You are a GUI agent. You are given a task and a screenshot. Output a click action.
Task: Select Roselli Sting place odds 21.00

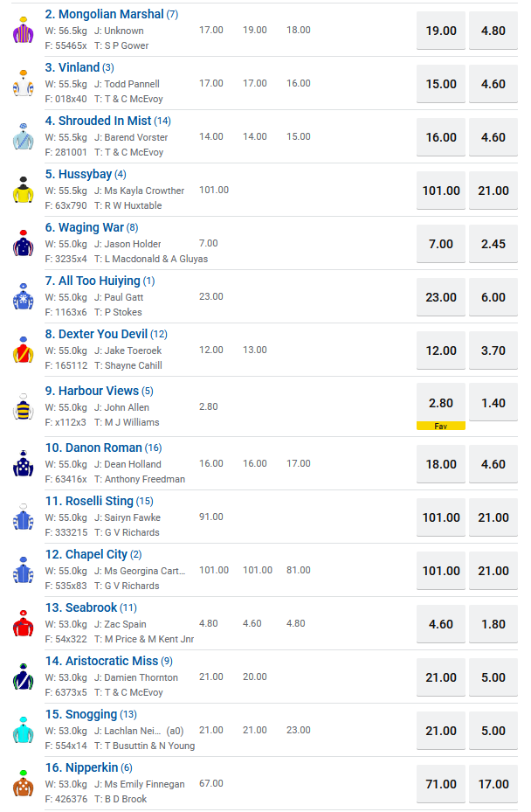pyautogui.click(x=493, y=517)
